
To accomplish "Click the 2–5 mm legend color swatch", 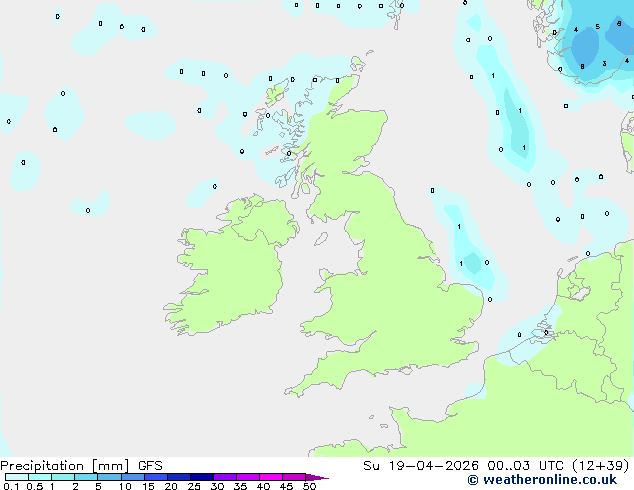I will click(86, 477).
